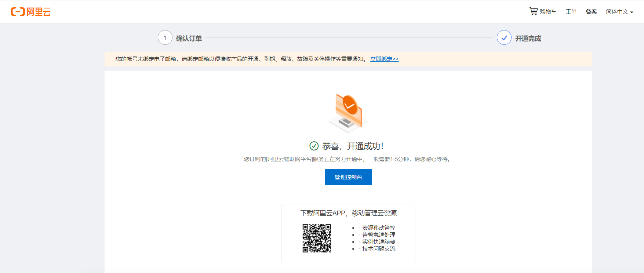Click the Alibaba Cloud APP QR code
This screenshot has width=644, height=273.
(317, 239)
